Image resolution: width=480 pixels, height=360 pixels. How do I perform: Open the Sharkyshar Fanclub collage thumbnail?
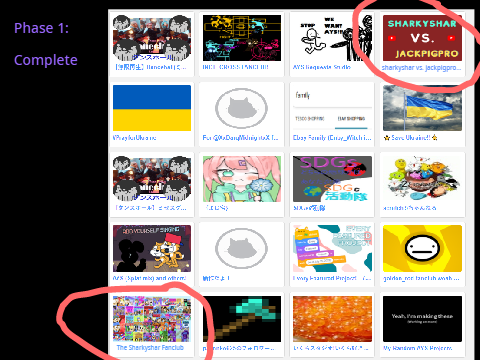point(152,319)
